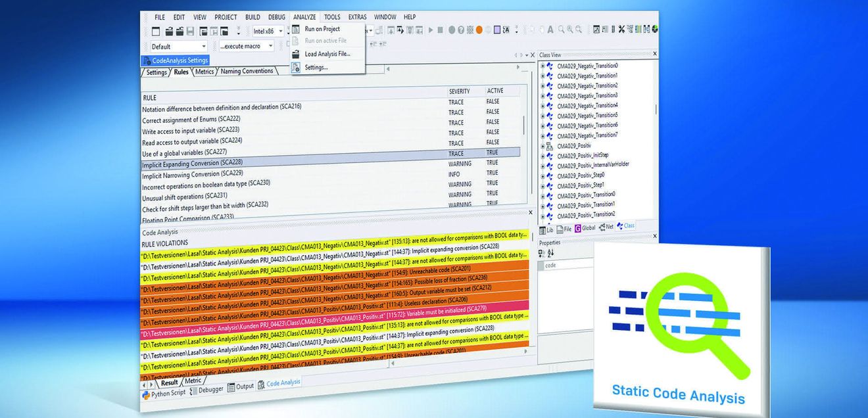The height and width of the screenshot is (418, 868).
Task: Open the Naming Conventions tab
Action: pyautogui.click(x=247, y=71)
